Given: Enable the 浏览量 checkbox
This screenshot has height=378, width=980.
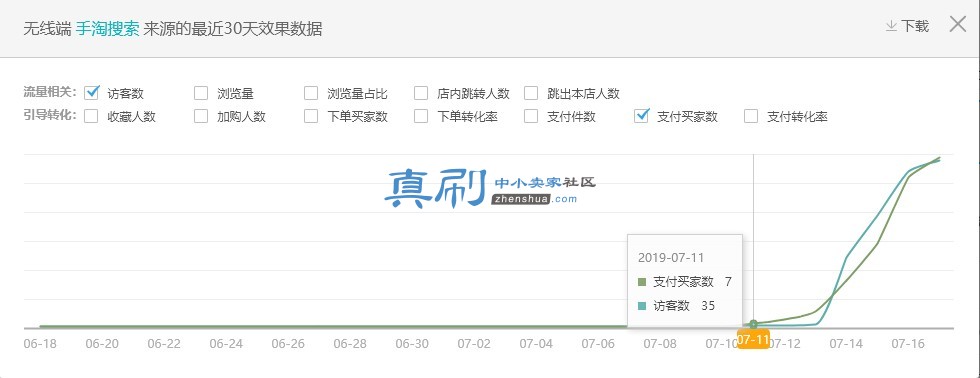Looking at the screenshot, I should (x=201, y=93).
